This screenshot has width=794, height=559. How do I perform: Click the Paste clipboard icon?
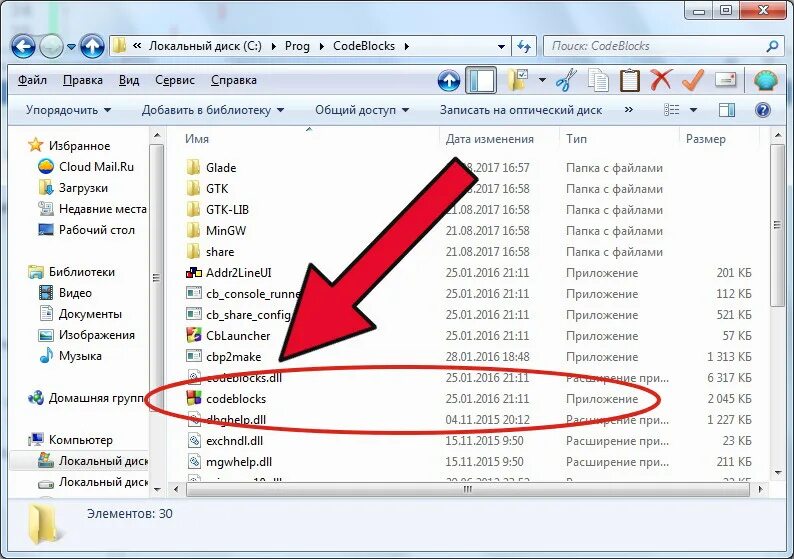point(629,81)
